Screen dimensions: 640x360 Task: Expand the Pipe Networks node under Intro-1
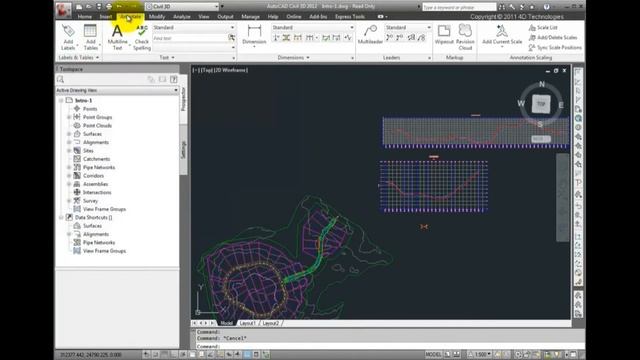(x=69, y=167)
